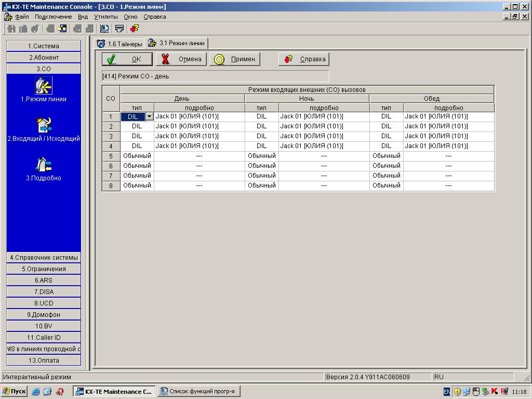Open the '3.Подробно' sidebar icon
Screen dimensions: 532x399
44,165
